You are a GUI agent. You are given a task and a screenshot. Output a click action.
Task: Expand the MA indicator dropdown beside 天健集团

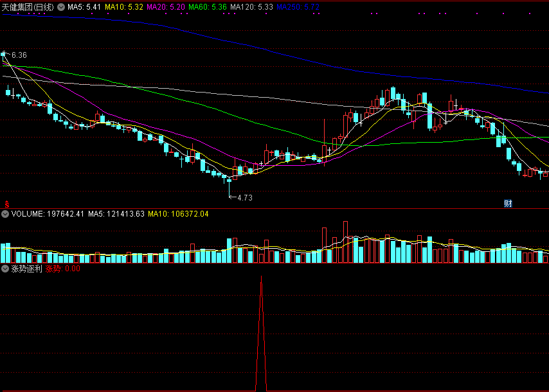(61, 7)
